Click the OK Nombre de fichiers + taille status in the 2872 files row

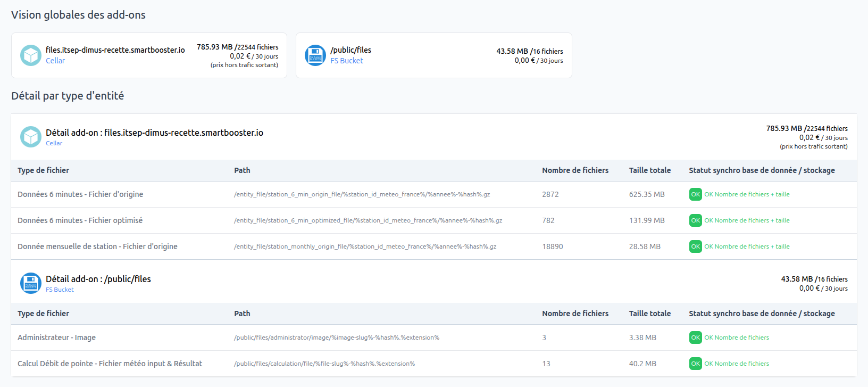pos(747,194)
